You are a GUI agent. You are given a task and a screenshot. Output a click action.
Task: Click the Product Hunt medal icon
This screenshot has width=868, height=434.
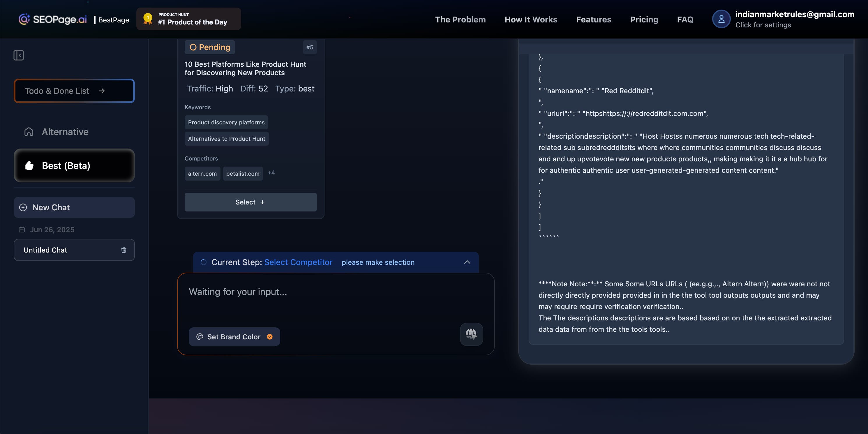point(148,19)
